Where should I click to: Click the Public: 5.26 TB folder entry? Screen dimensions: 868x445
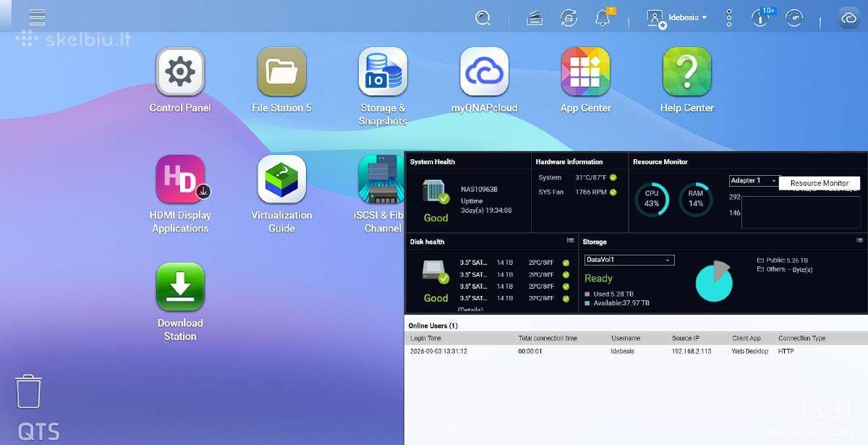783,260
